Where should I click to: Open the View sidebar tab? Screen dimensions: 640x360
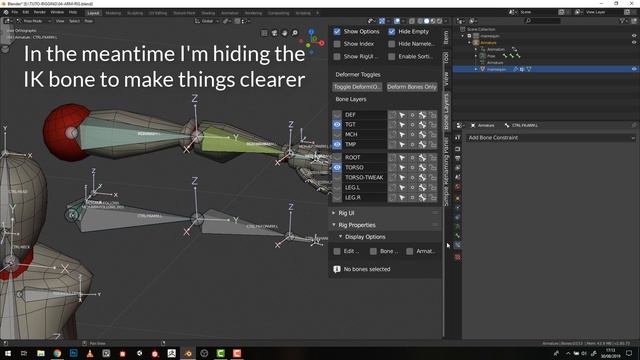(446, 79)
